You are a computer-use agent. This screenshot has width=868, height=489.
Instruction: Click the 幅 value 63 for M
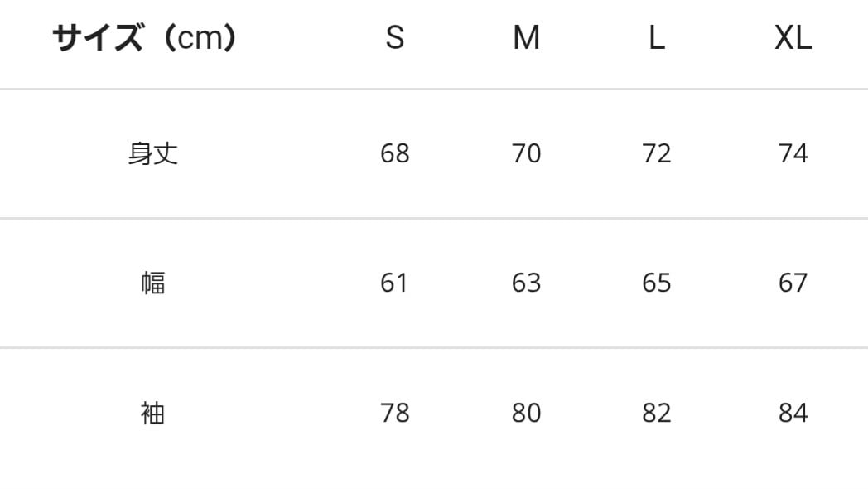point(526,283)
